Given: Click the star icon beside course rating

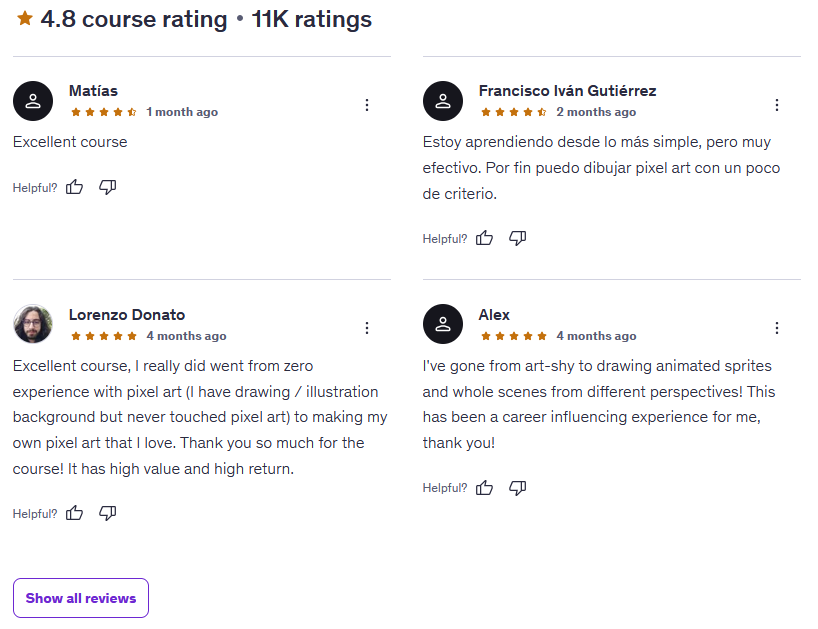Looking at the screenshot, I should (x=25, y=18).
